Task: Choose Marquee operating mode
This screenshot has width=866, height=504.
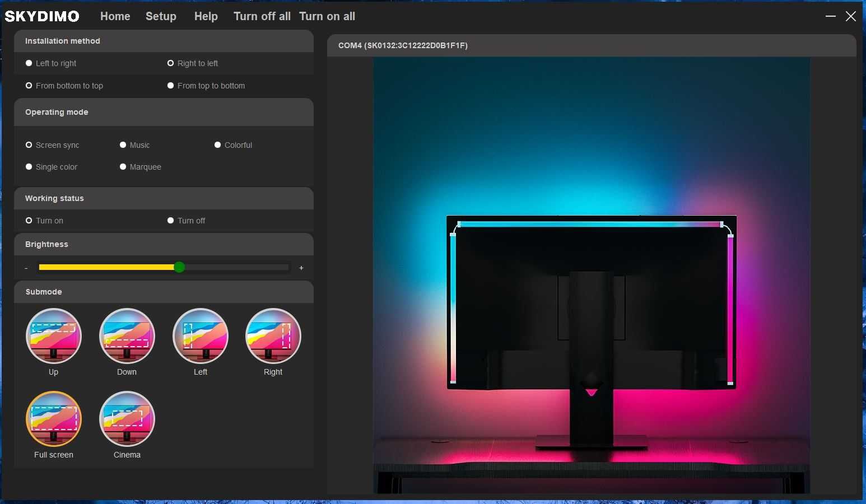Action: [140, 167]
